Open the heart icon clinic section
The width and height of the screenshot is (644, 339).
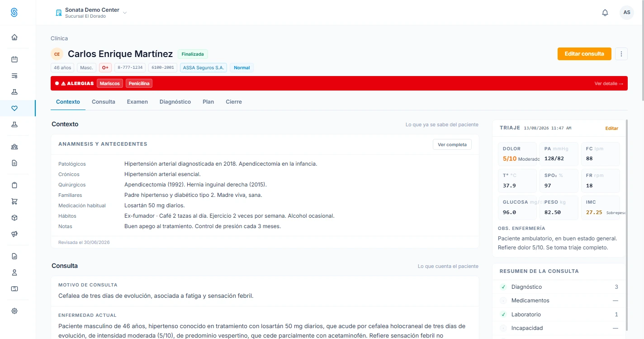coord(14,108)
